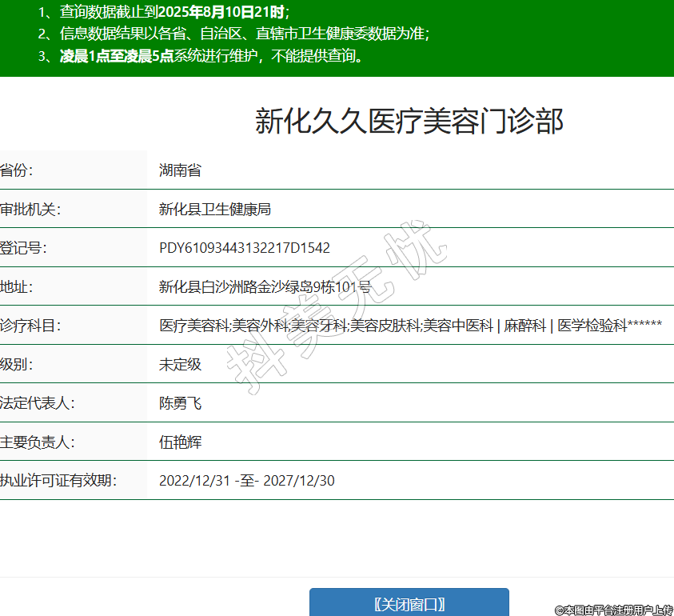Click the 关闭窗口 button
Screen dimensions: 674x616
pyautogui.click(x=409, y=603)
